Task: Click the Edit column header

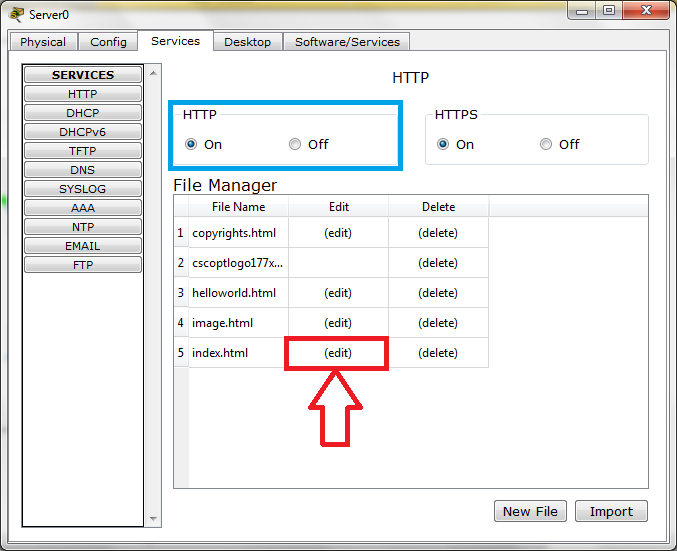Action: 338,206
